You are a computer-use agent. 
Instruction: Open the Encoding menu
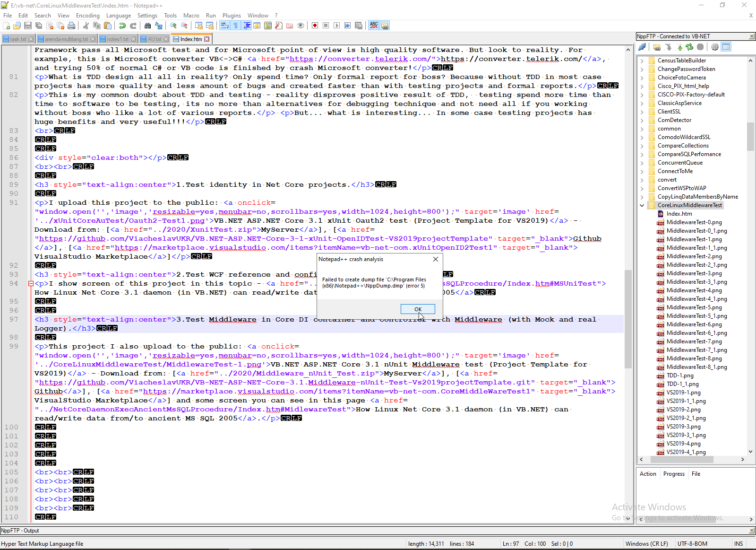[x=87, y=16]
